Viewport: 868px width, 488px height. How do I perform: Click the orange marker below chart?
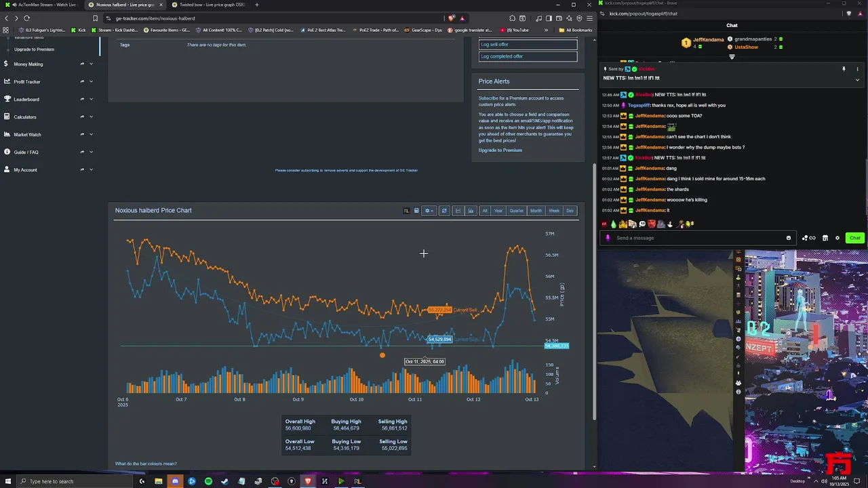tap(382, 355)
